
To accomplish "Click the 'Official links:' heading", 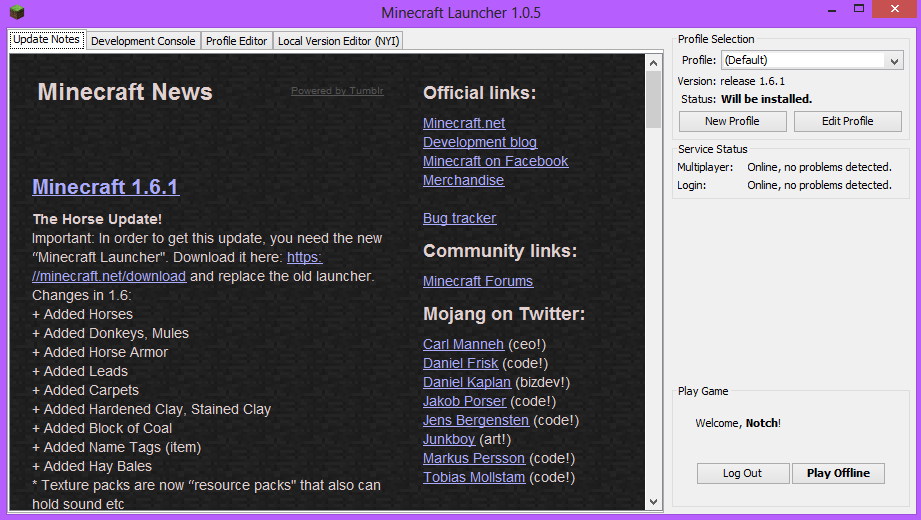I will [479, 93].
